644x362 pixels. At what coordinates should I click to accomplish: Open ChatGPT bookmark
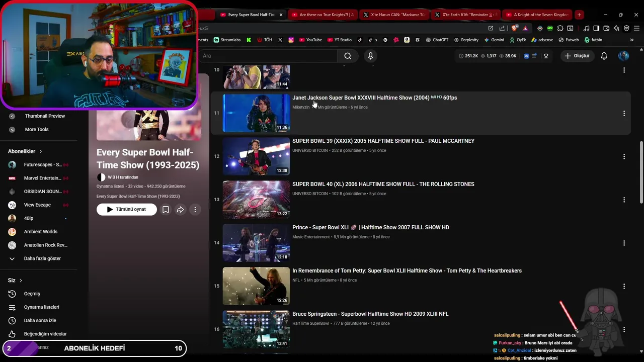tap(437, 40)
